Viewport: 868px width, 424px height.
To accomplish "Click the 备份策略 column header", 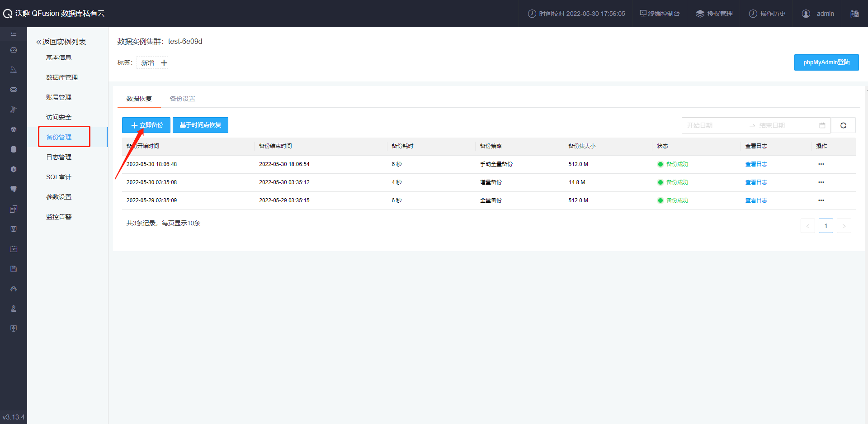I will pyautogui.click(x=491, y=146).
